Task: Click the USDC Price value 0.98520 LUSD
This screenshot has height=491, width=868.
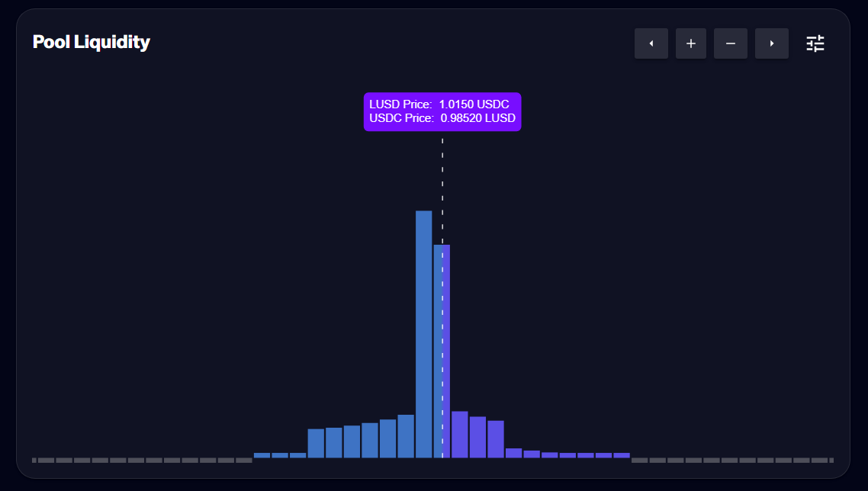Action: click(x=477, y=118)
